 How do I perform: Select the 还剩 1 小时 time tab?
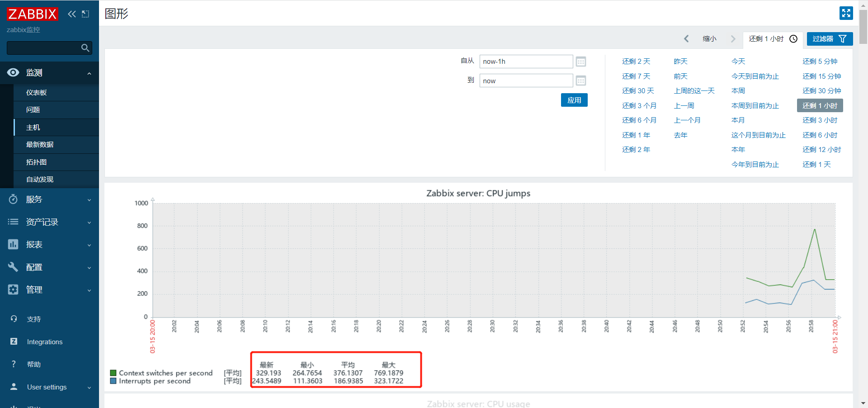pyautogui.click(x=773, y=39)
